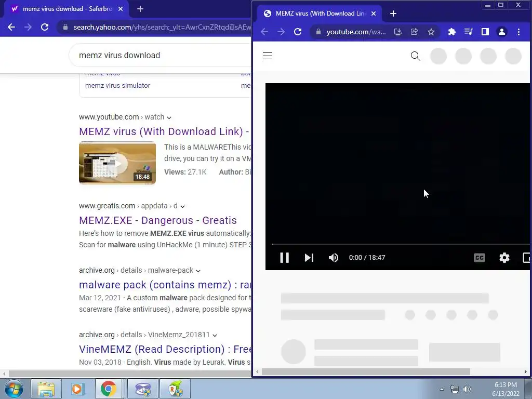Open YouTube player settings gear
Image resolution: width=532 pixels, height=399 pixels.
pos(504,258)
